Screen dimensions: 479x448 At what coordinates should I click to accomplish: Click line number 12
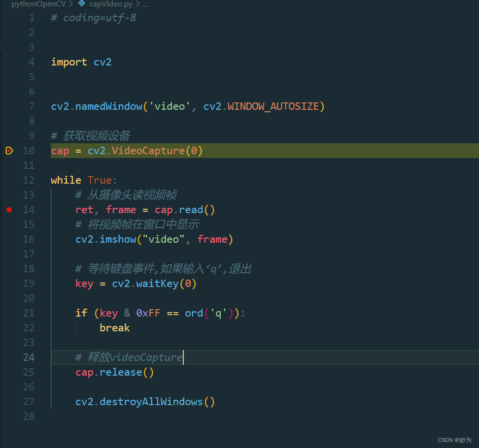[x=28, y=180]
